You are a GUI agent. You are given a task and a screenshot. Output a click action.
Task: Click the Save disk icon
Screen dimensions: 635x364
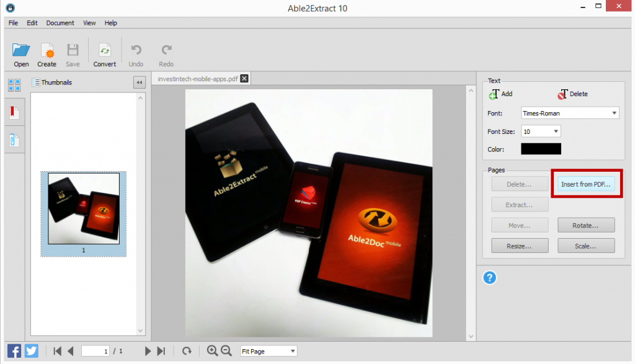click(x=73, y=50)
